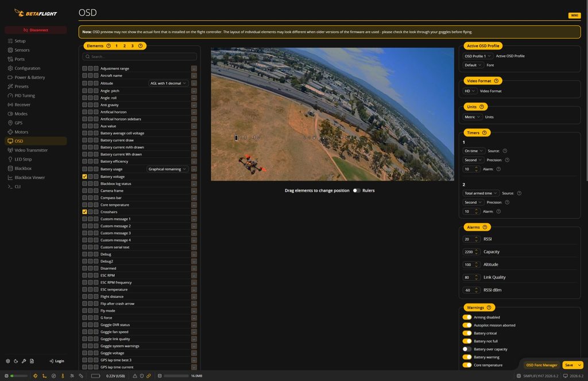
Task: Open the Units help icon
Action: click(482, 107)
